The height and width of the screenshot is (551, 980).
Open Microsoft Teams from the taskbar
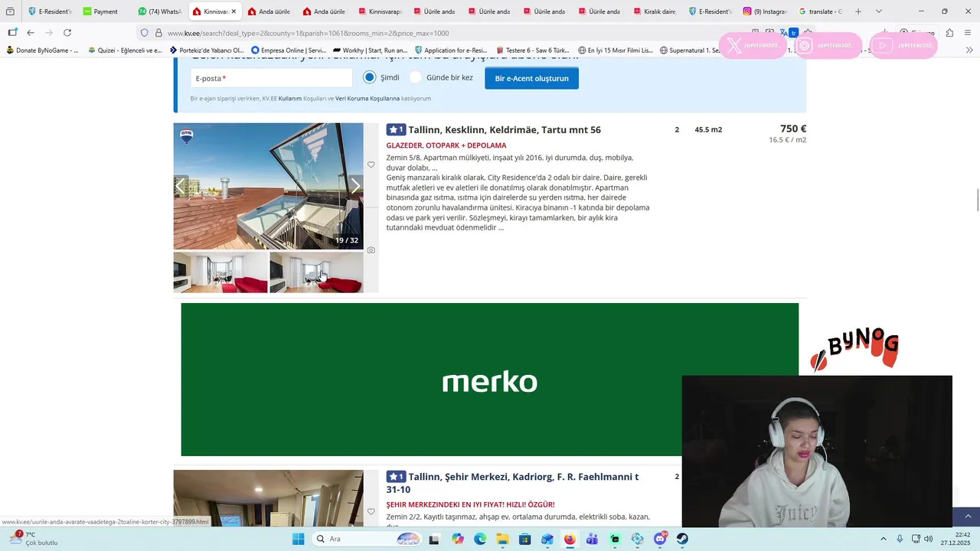tap(592, 539)
